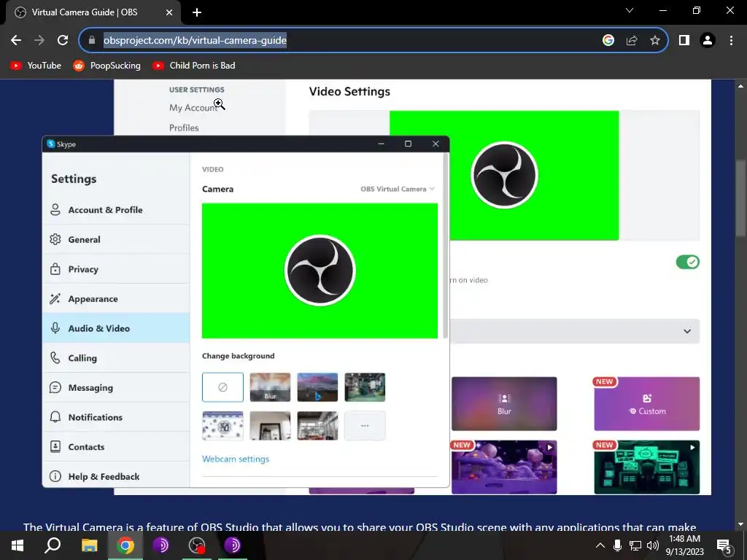This screenshot has width=747, height=560.
Task: Click the share page icon
Action: (x=632, y=41)
